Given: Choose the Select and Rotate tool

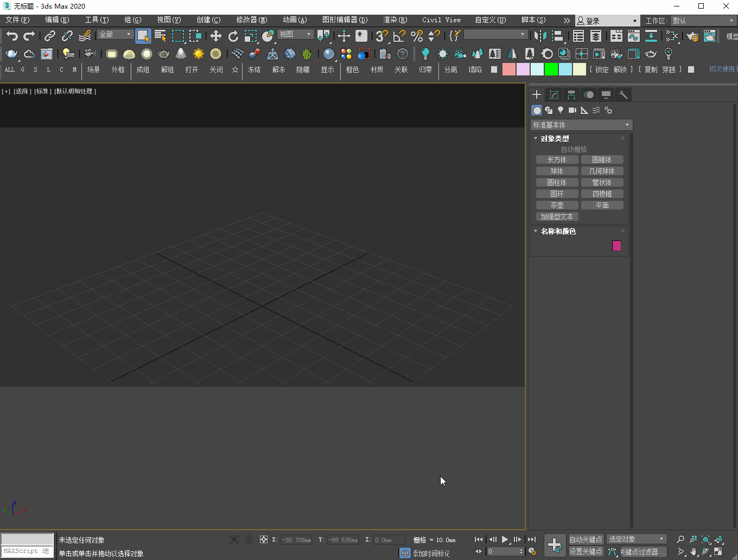Looking at the screenshot, I should (233, 36).
